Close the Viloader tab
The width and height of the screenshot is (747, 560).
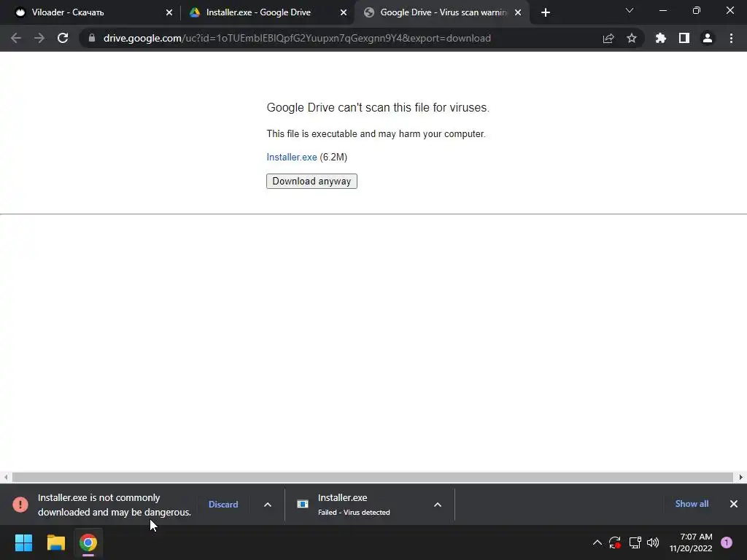[169, 12]
